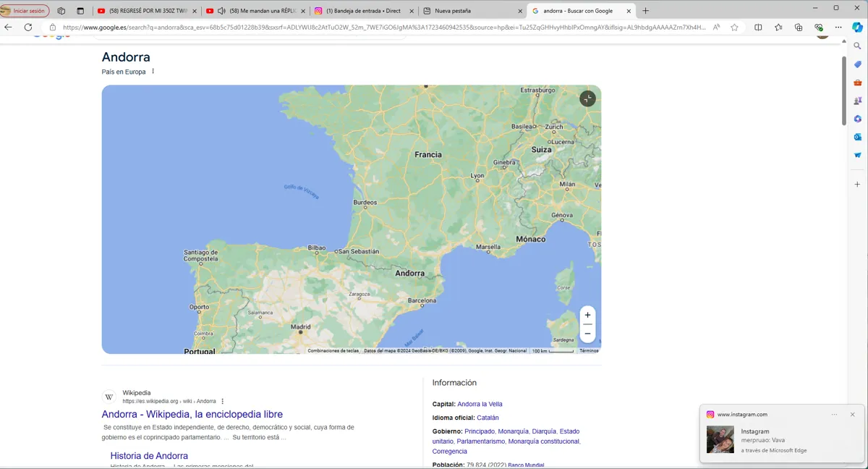Viewport: 868px width, 469px height.
Task: Follow the Catalán language link
Action: pos(488,418)
